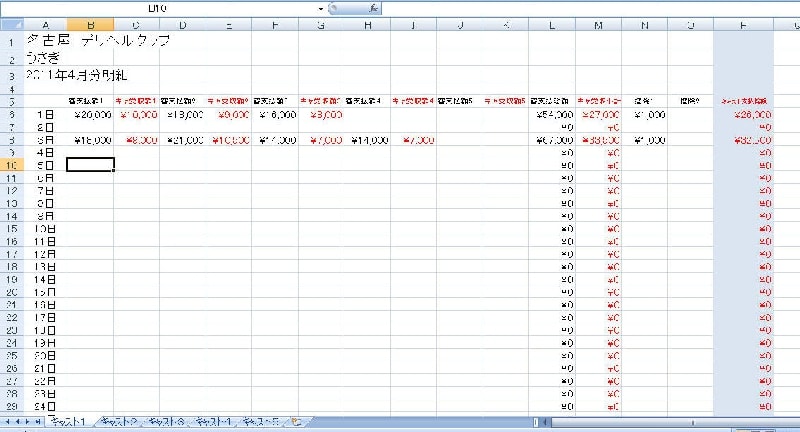The height and width of the screenshot is (432, 800).
Task: Select column B by its header
Action: [90, 23]
